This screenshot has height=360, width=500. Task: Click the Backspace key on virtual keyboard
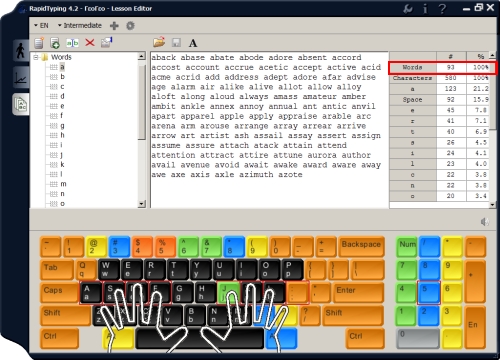361,247
